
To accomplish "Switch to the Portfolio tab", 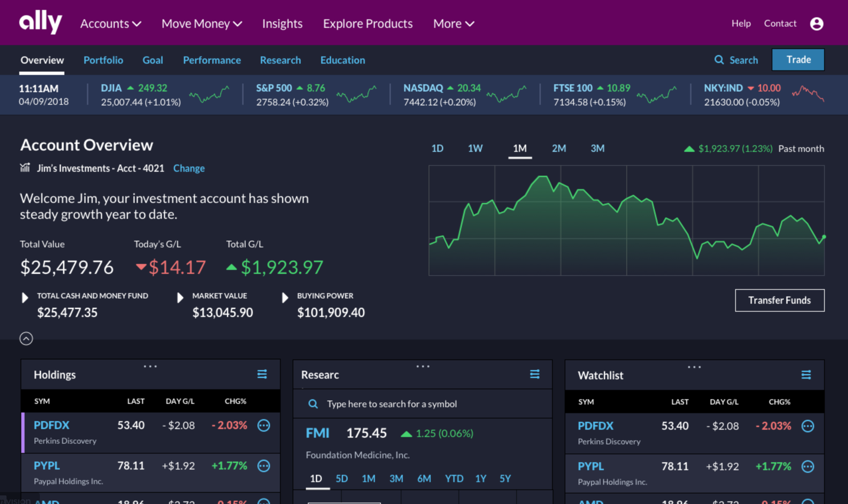I will pyautogui.click(x=103, y=60).
